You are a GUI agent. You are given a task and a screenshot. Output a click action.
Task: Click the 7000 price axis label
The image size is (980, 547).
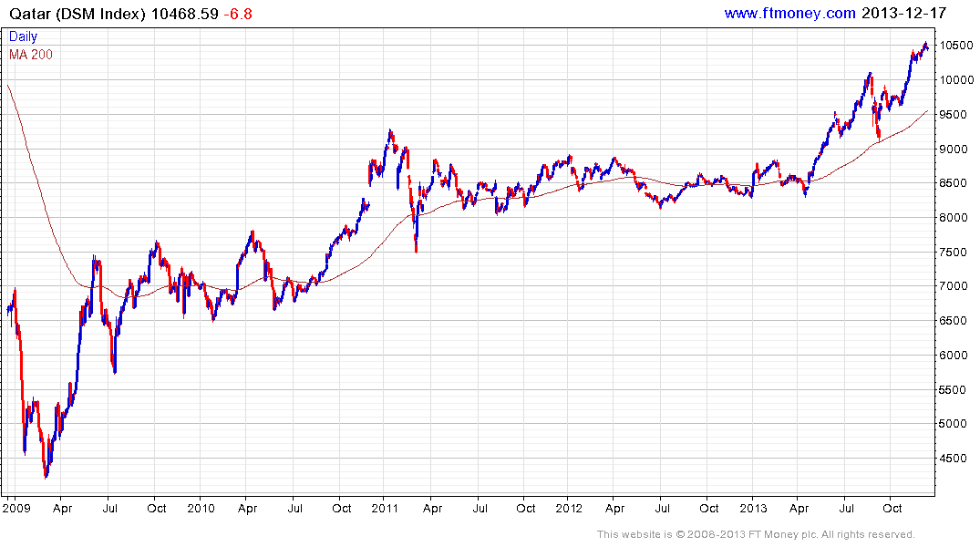coord(954,286)
